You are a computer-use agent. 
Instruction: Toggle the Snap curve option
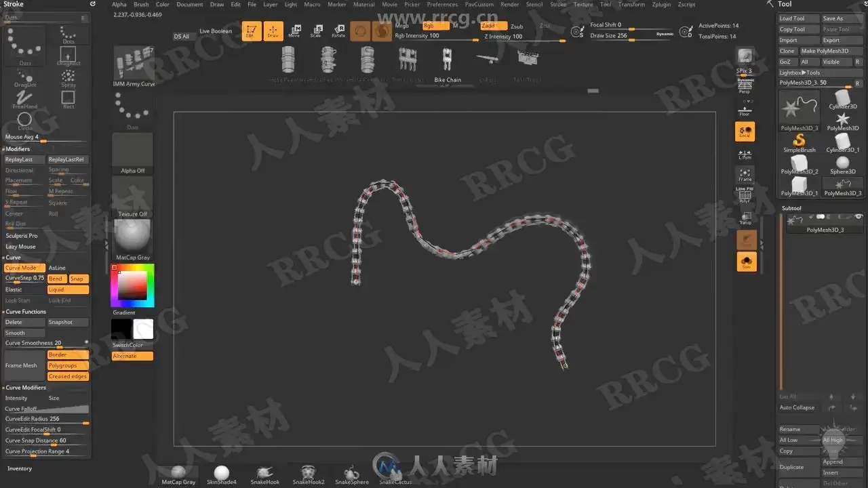(79, 279)
